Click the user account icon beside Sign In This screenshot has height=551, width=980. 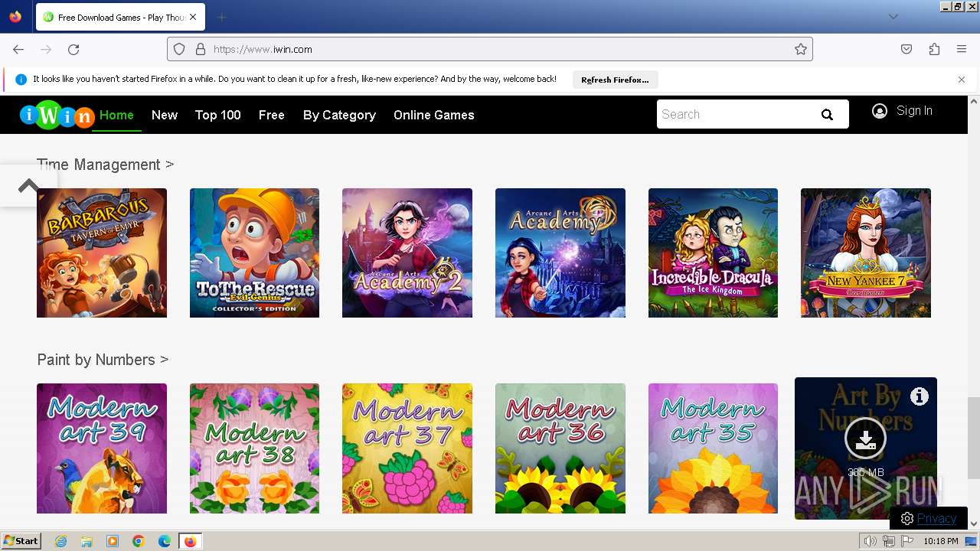pyautogui.click(x=880, y=111)
